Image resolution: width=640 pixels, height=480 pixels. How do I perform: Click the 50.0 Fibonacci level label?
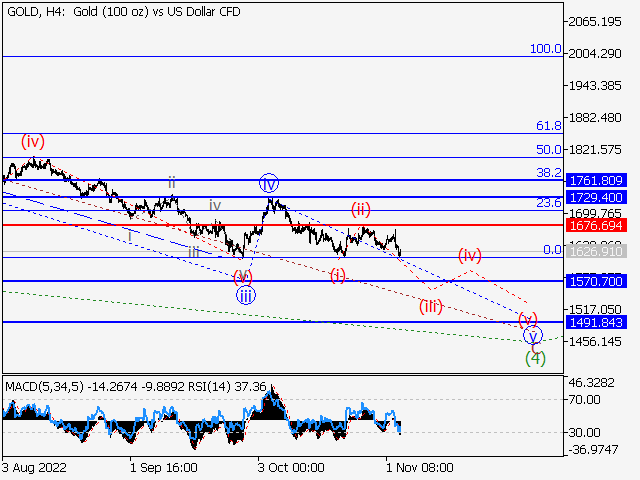(549, 150)
